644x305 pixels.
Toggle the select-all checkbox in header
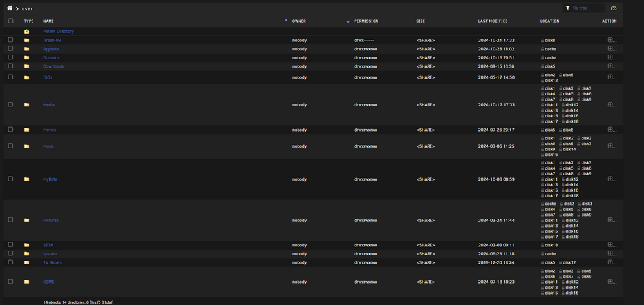click(x=11, y=21)
